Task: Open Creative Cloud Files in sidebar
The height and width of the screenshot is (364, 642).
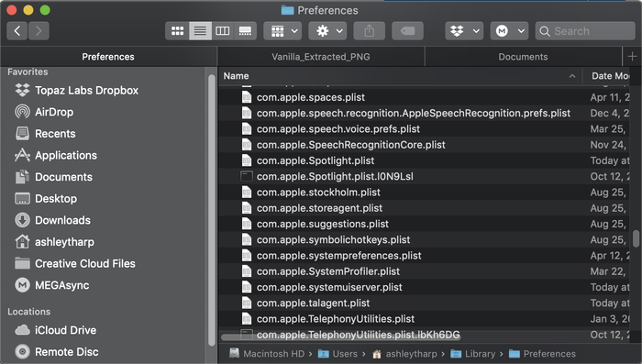Action: [85, 264]
